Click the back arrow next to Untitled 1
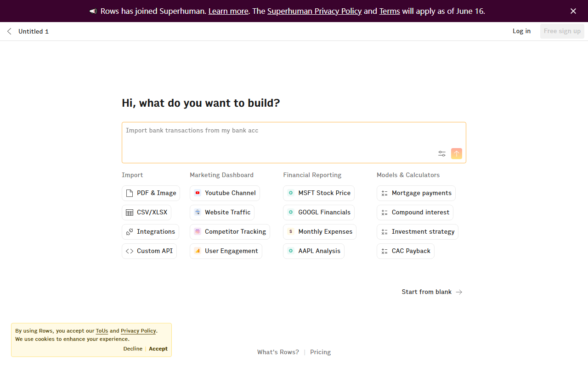 pyautogui.click(x=9, y=31)
